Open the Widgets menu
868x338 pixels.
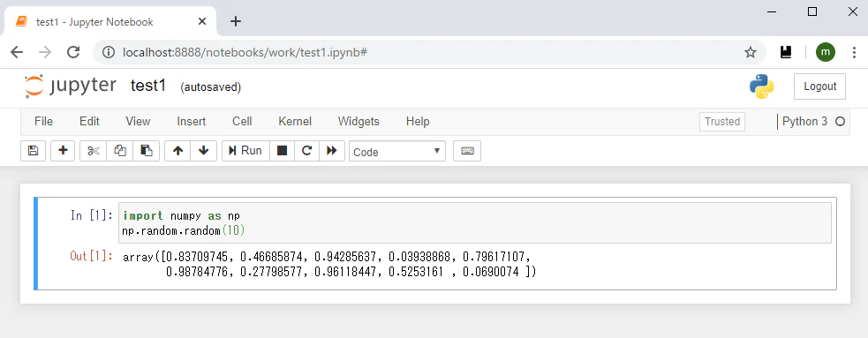(359, 121)
